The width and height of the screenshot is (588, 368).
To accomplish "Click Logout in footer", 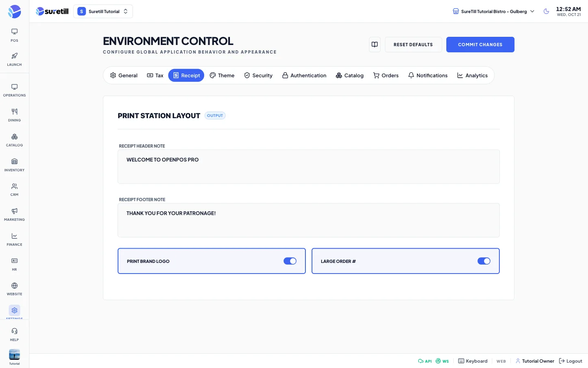I will click(x=570, y=361).
